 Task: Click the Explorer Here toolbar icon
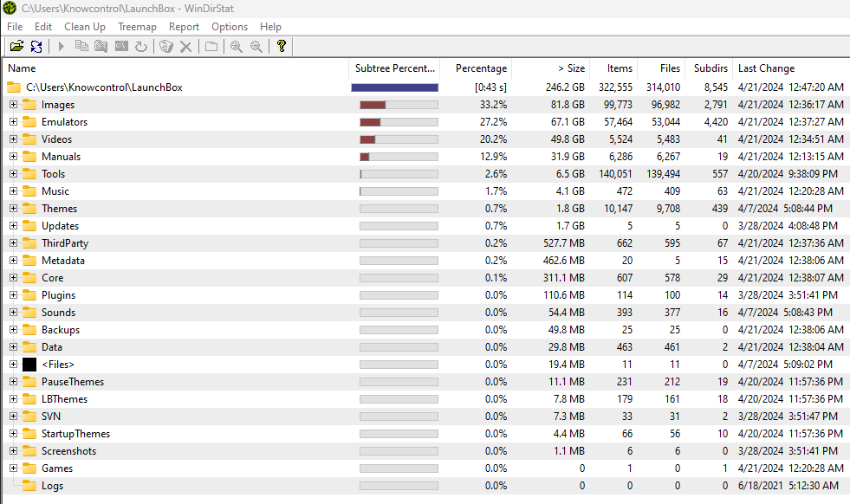[x=101, y=46]
